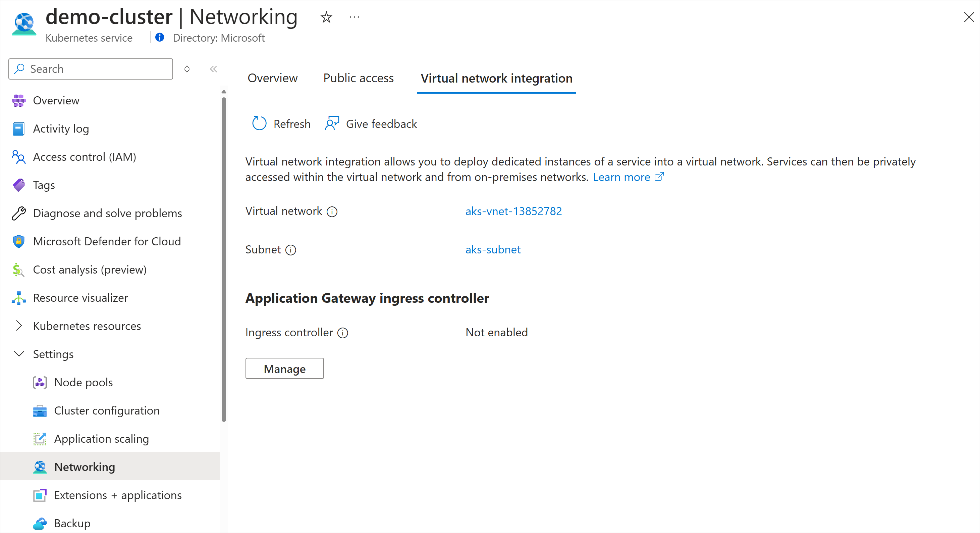
Task: Click the search input field
Action: pyautogui.click(x=92, y=68)
